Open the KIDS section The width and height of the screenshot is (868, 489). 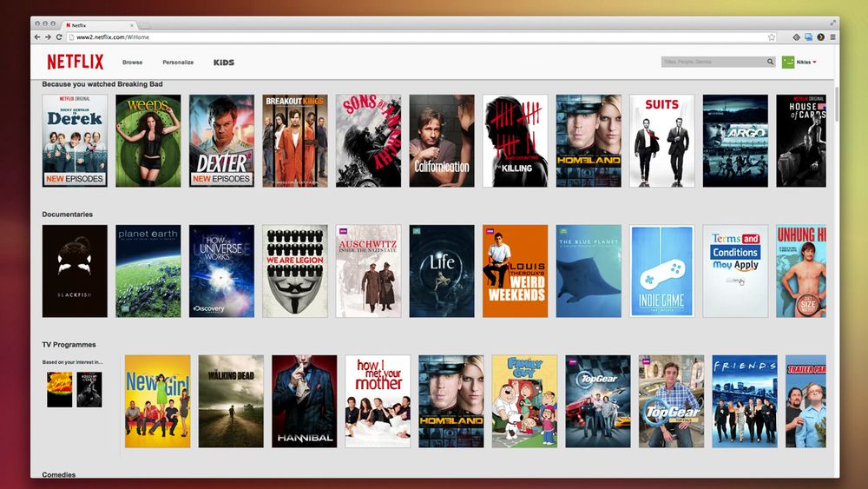(224, 63)
